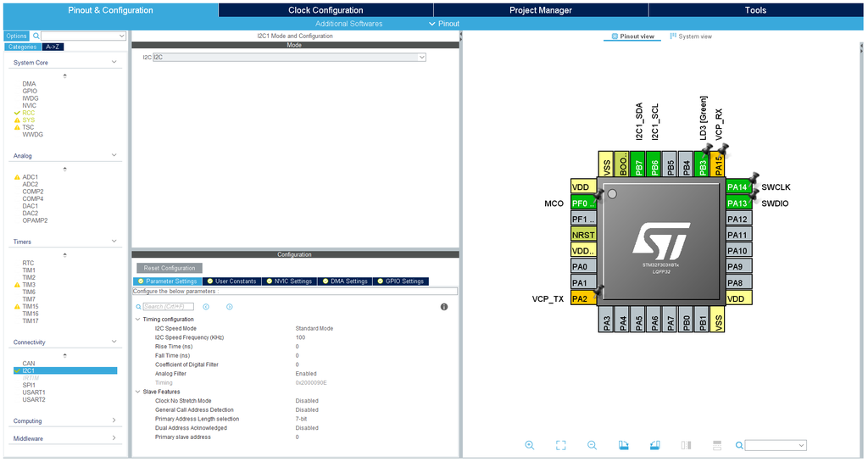Select the NRST pin on the chip
This screenshot has width=868, height=462.
[583, 235]
